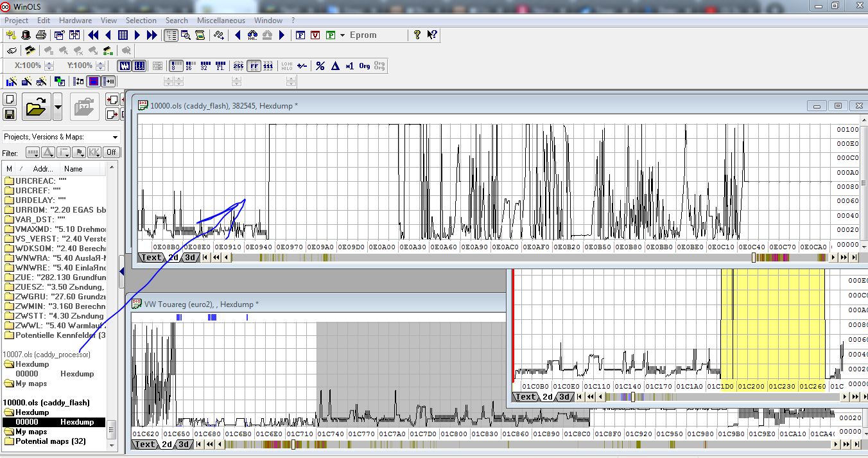
Task: Open the Miscellaneous menu
Action: tap(221, 21)
